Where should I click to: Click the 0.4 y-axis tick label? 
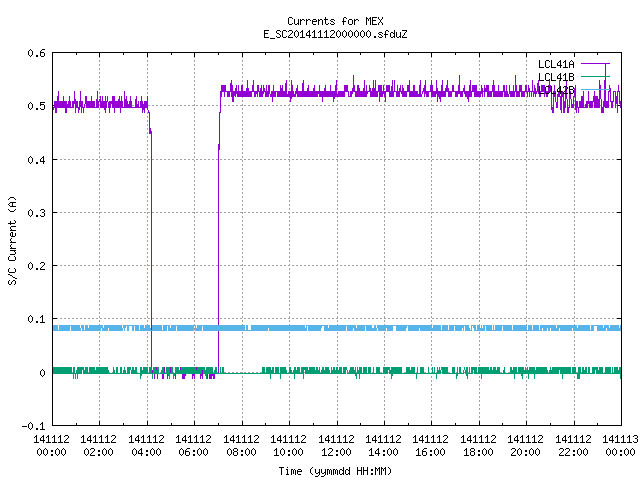[36, 160]
